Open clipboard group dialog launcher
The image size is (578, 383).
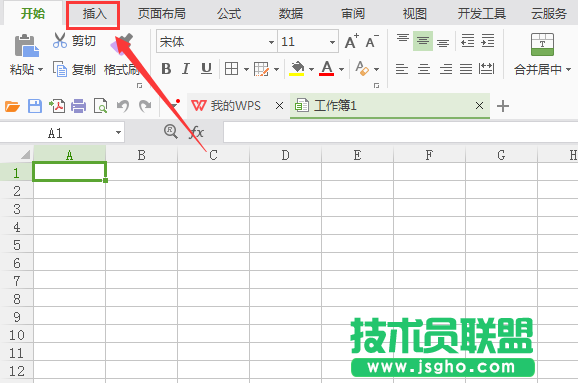[139, 86]
